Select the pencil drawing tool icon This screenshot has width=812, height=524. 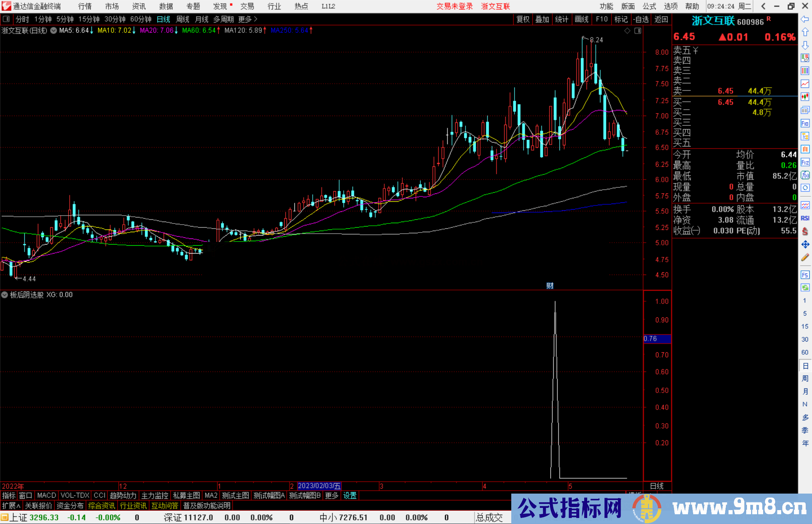tap(805, 258)
